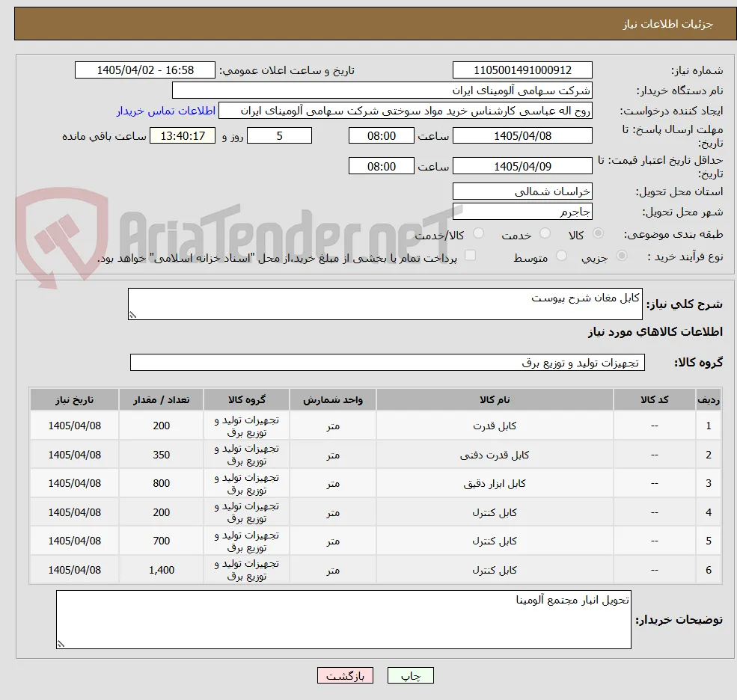The width and height of the screenshot is (737, 700).
Task: Click the ردیف column header
Action: coord(709,400)
